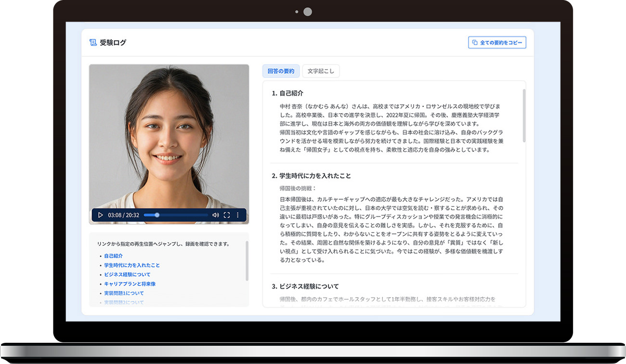Click the キャリアプランと将来像 link

pos(130,284)
